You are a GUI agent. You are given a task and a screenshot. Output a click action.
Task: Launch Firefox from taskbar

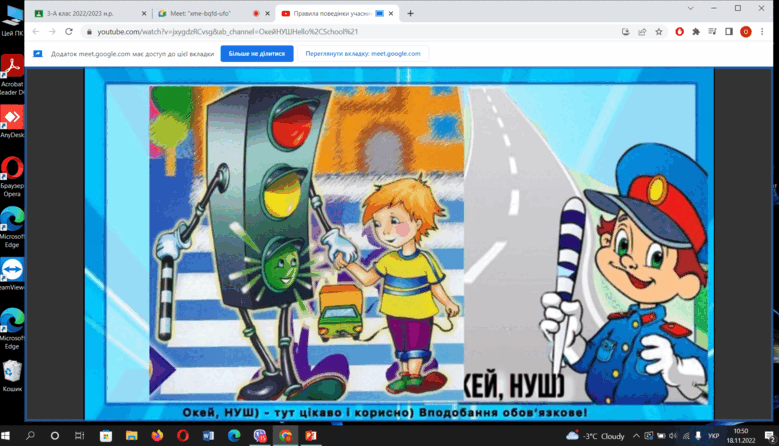click(x=157, y=436)
